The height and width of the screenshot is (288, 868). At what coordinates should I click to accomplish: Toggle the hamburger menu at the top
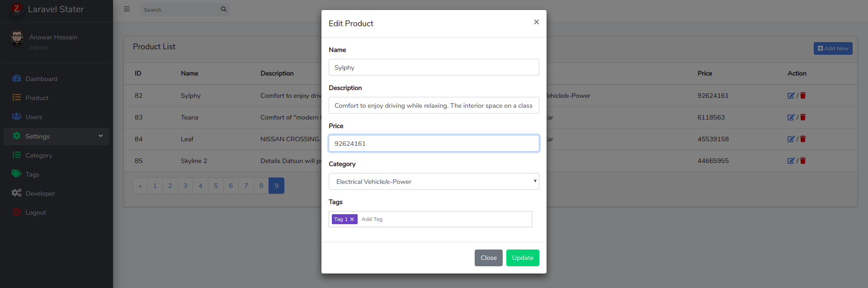click(126, 9)
